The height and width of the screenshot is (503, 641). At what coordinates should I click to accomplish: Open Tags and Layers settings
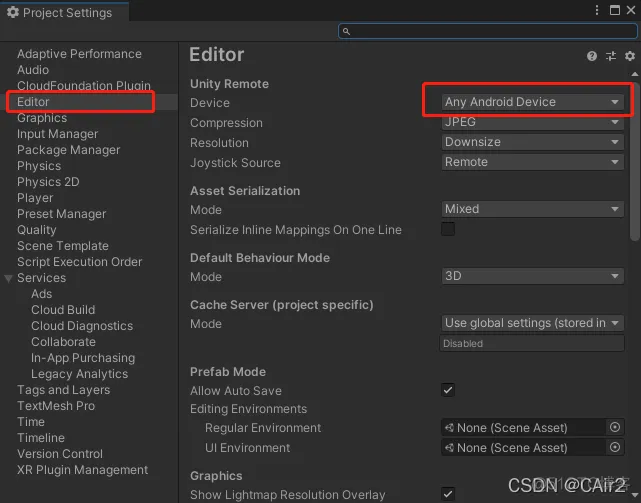(x=64, y=389)
